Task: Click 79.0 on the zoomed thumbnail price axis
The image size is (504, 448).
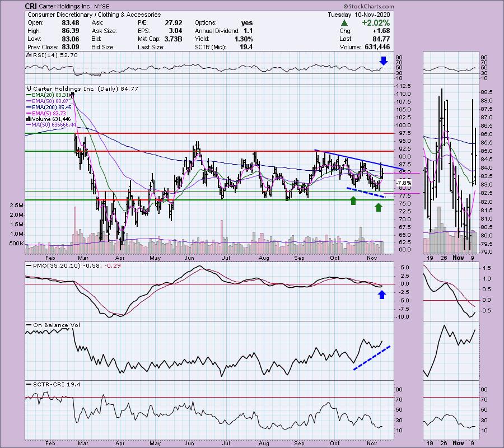Action: click(x=486, y=252)
